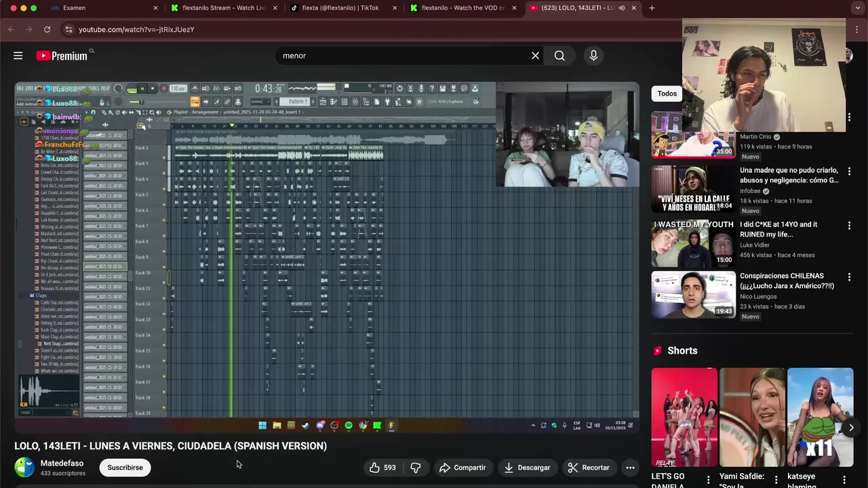
Task: Open the Matedefaso channel avatar
Action: click(x=24, y=468)
